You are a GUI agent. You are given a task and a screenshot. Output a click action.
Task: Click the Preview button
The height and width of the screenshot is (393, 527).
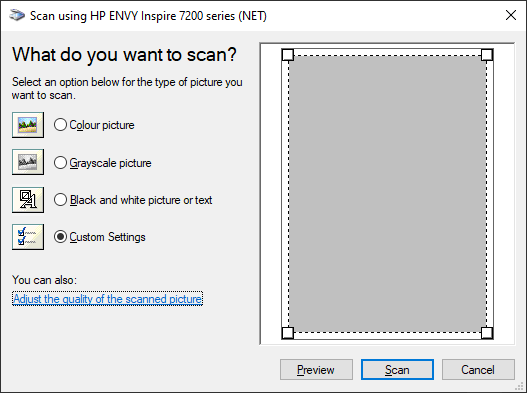[316, 370]
